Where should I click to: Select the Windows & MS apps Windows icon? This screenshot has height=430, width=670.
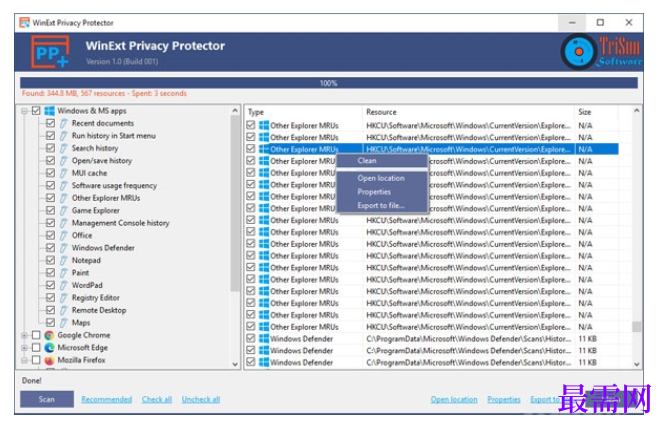point(50,111)
